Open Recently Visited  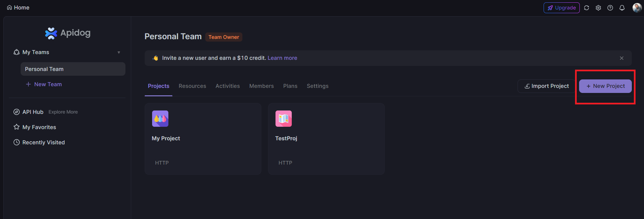(44, 142)
